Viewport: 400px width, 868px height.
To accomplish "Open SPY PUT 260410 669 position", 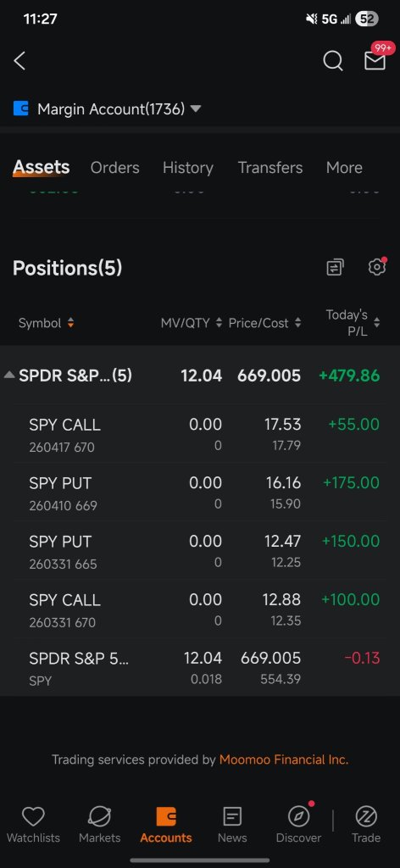I will coord(200,492).
